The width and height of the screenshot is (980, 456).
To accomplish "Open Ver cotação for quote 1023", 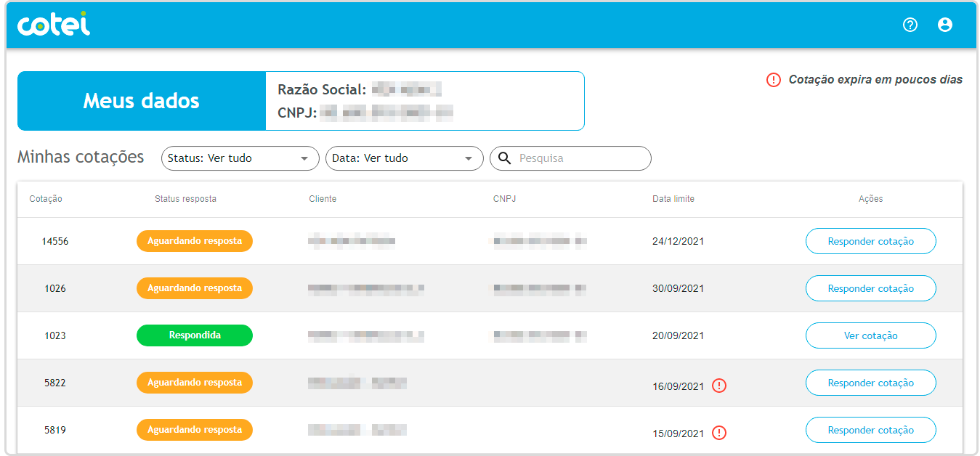I will pos(870,335).
